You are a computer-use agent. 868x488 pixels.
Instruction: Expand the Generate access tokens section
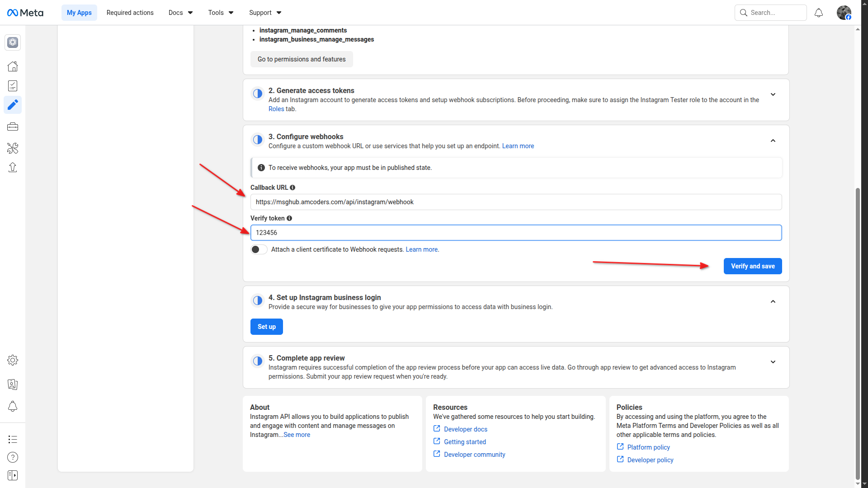pos(773,94)
